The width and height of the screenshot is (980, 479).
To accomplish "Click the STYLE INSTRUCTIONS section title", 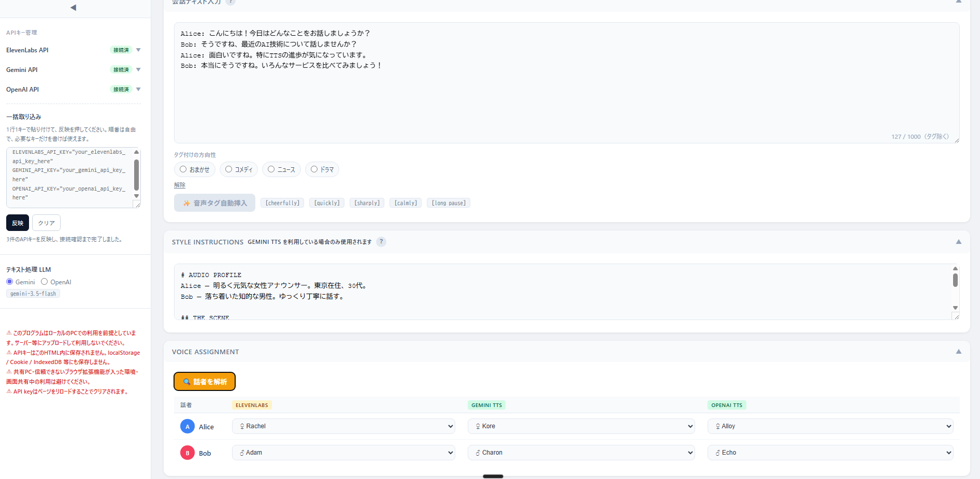I will point(208,242).
